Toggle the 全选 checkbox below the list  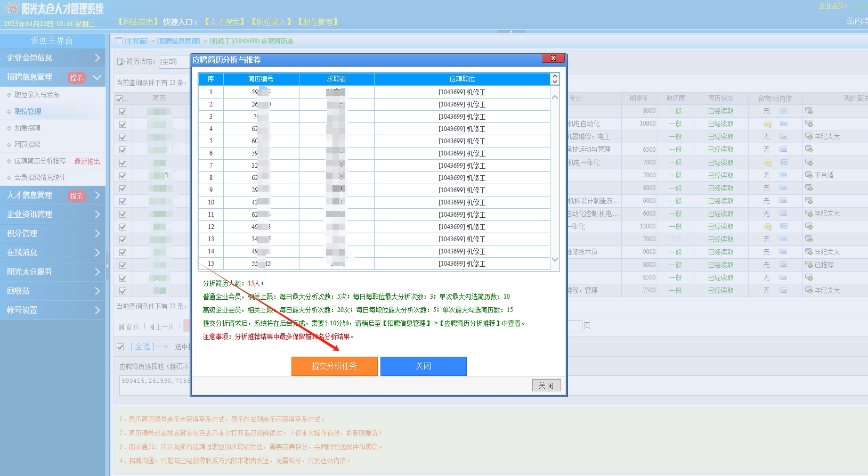120,347
